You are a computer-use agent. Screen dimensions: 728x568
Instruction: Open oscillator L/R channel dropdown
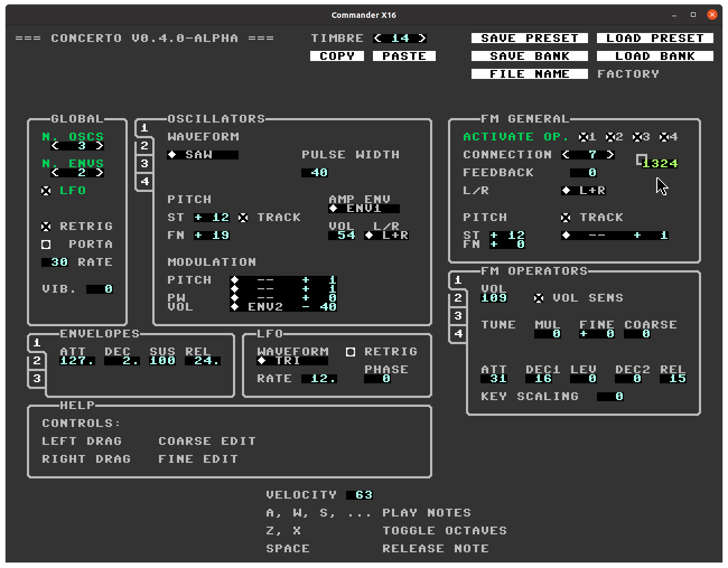pos(386,235)
